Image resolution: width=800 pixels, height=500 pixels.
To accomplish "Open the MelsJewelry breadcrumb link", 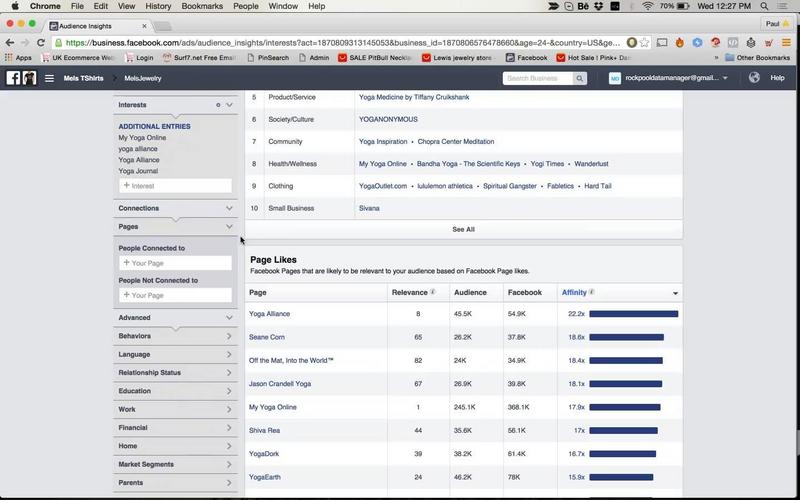I will tap(143, 78).
